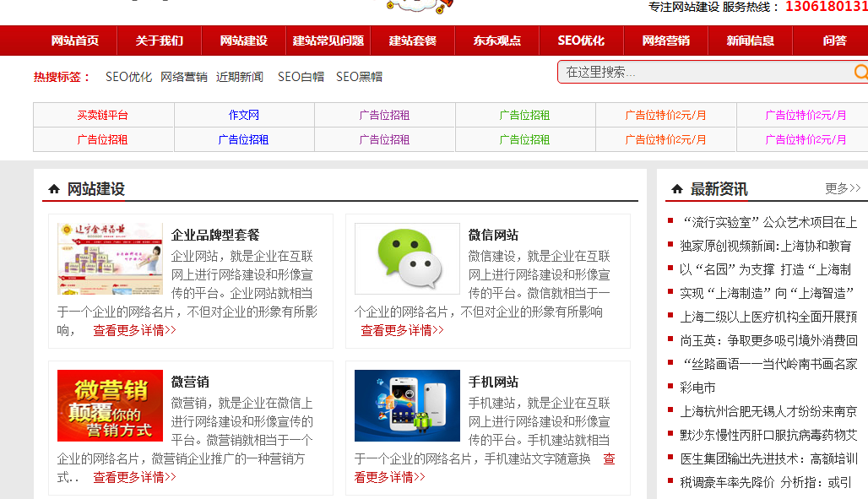Click the WeChat logo for 微信网站
Screen dimensions: 868x499
[407, 258]
